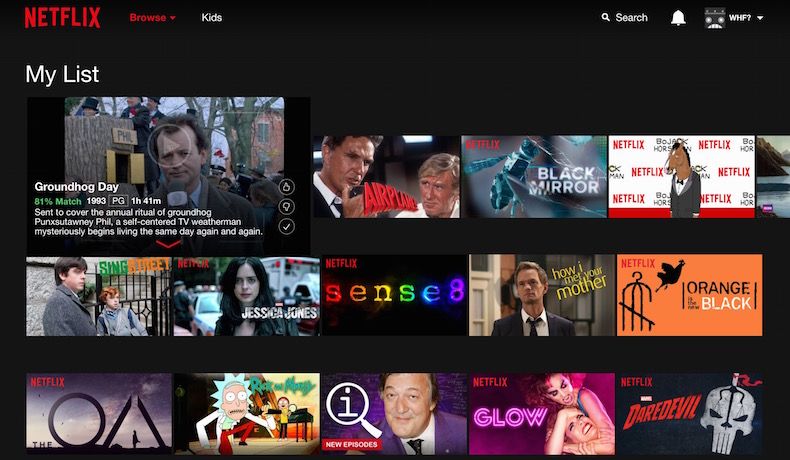Click the Groundhog Day title

click(77, 187)
